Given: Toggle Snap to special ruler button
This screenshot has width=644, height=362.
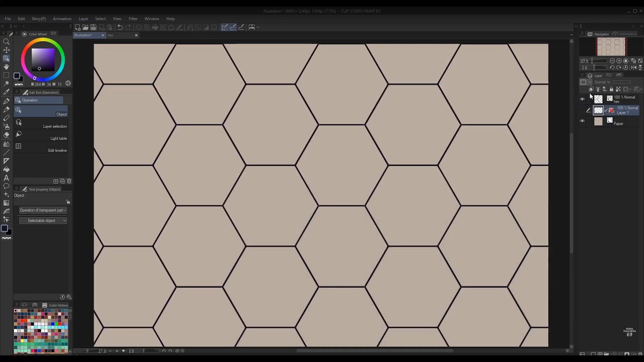Looking at the screenshot, I should (232, 27).
